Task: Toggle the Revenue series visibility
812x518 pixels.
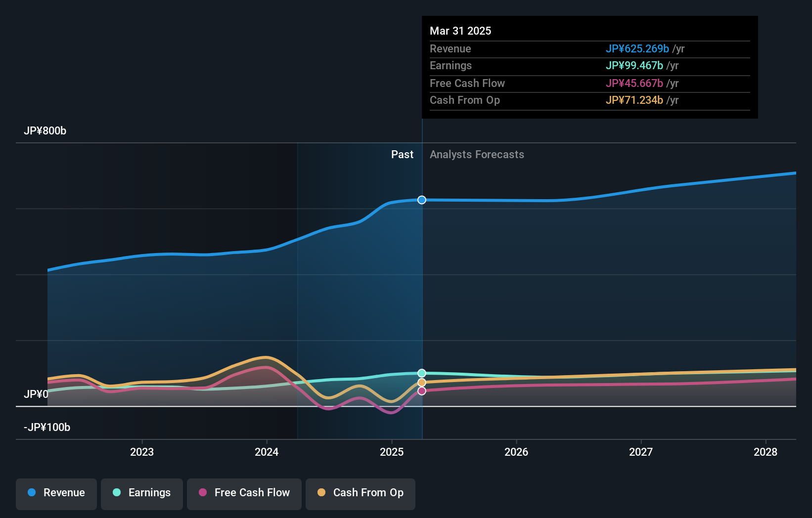Action: coord(56,493)
